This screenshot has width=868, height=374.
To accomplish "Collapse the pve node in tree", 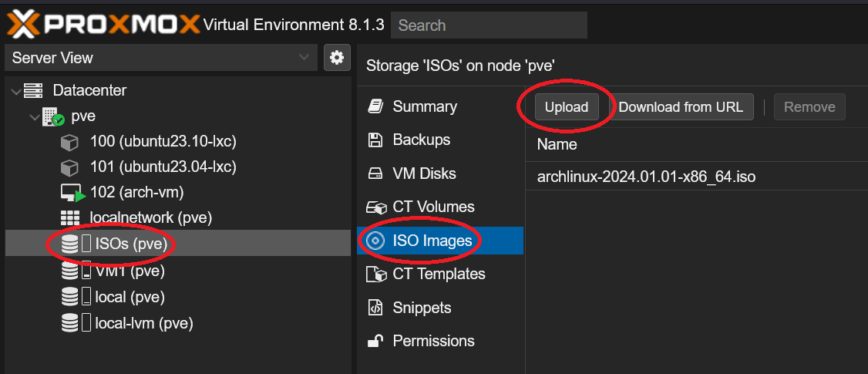I will (35, 117).
